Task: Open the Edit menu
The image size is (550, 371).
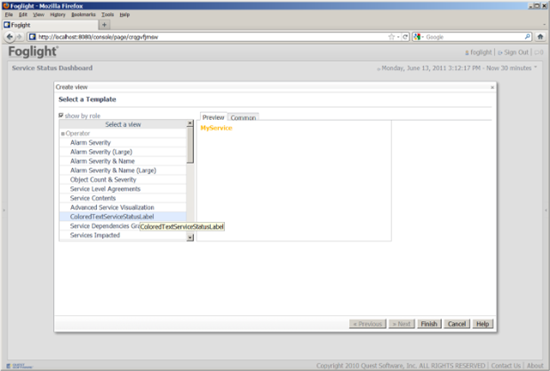Action: 23,14
